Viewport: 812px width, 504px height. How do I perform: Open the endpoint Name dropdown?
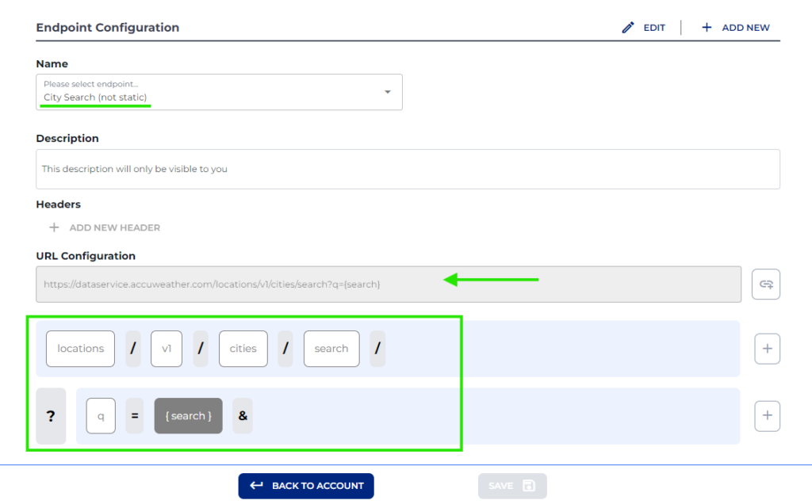coord(388,92)
